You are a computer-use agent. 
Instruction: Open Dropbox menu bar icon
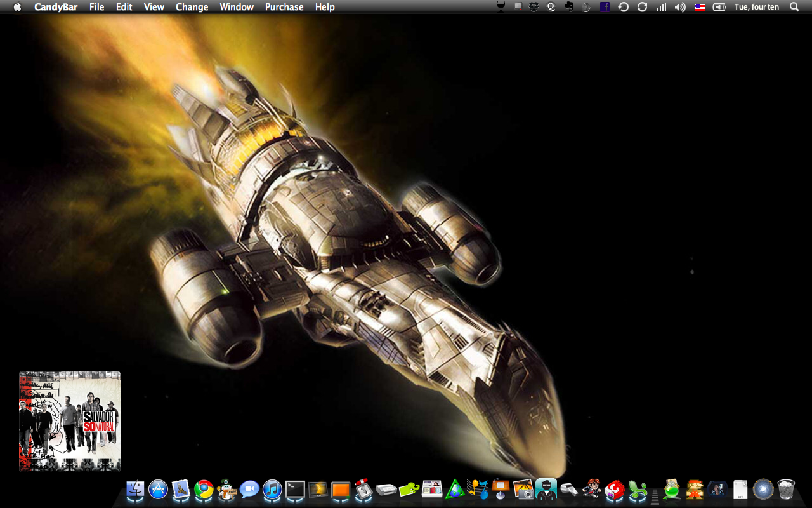coord(534,7)
